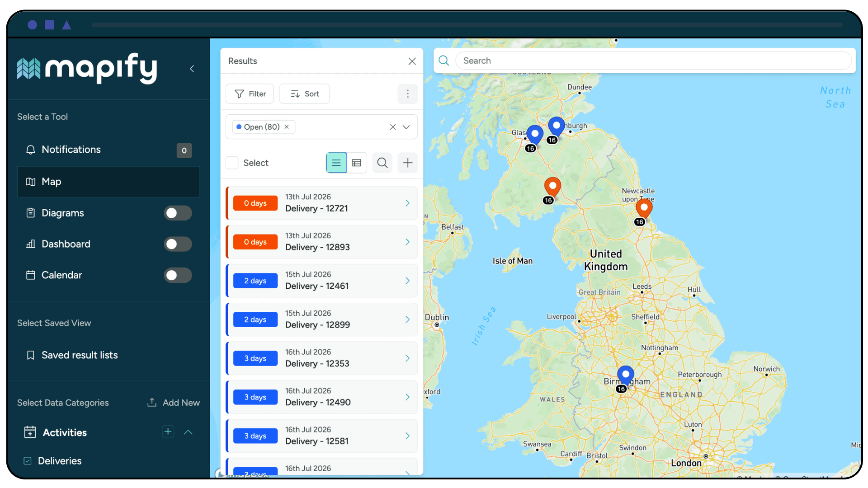Select the Map tool
This screenshot has height=488, width=868.
point(108,182)
